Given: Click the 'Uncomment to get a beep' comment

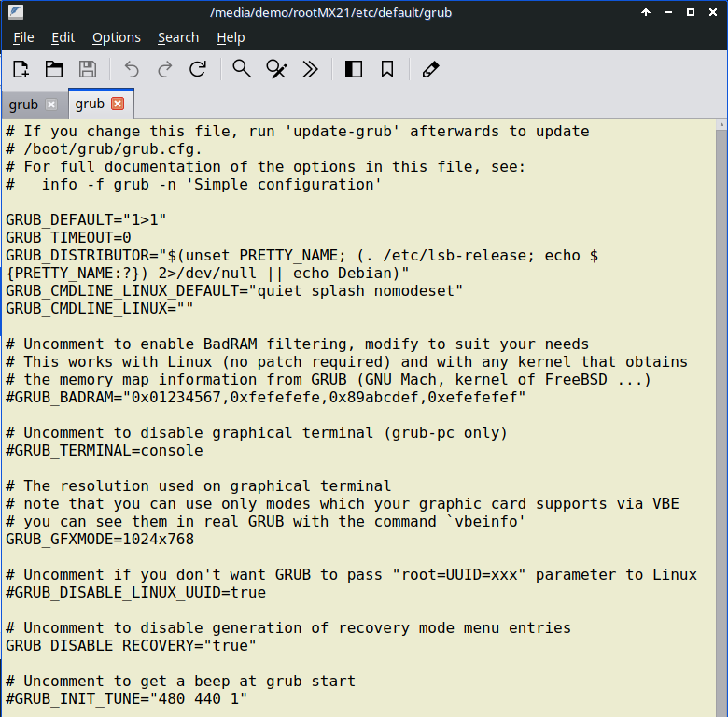Looking at the screenshot, I should (x=180, y=682).
